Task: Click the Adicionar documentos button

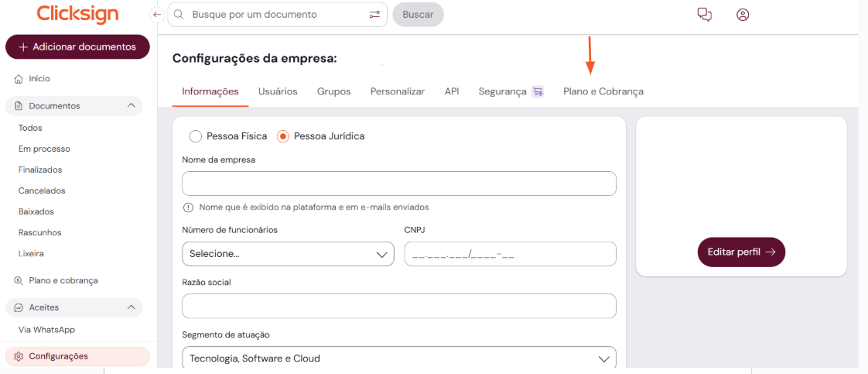Action: (77, 47)
